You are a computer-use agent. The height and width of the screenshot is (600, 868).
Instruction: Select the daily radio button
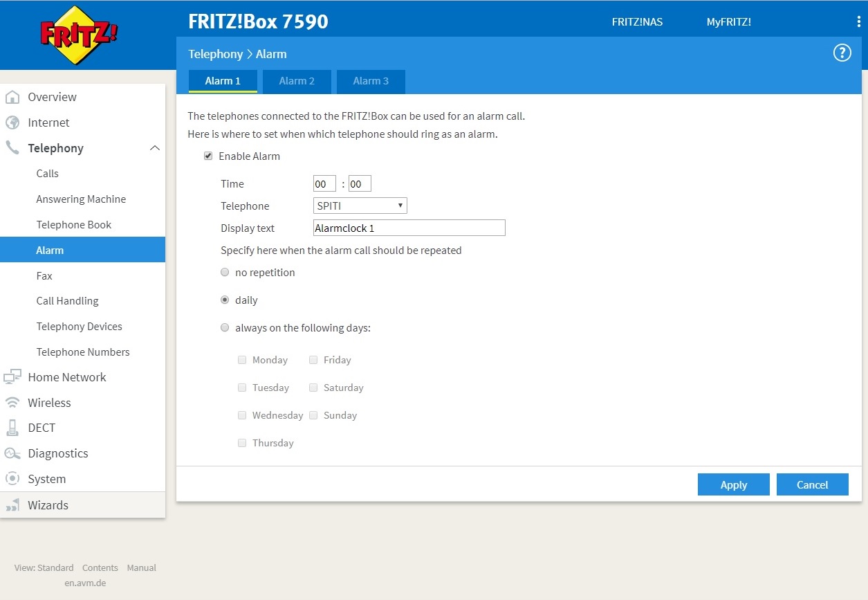pyautogui.click(x=225, y=300)
